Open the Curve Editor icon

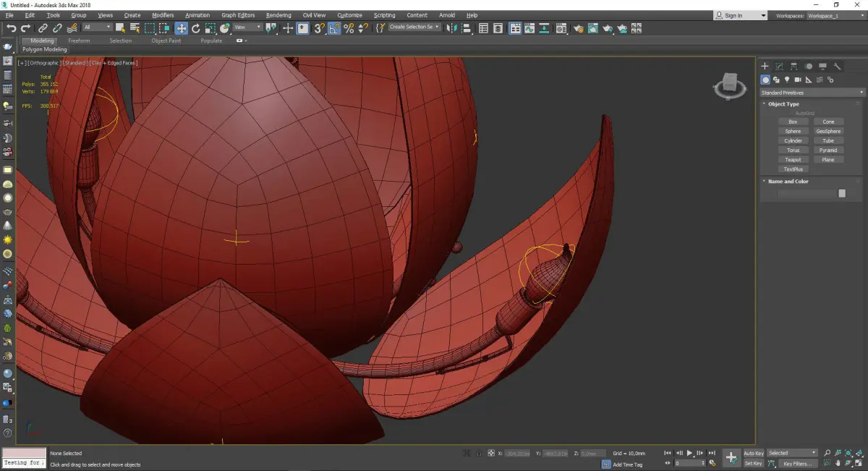point(529,28)
